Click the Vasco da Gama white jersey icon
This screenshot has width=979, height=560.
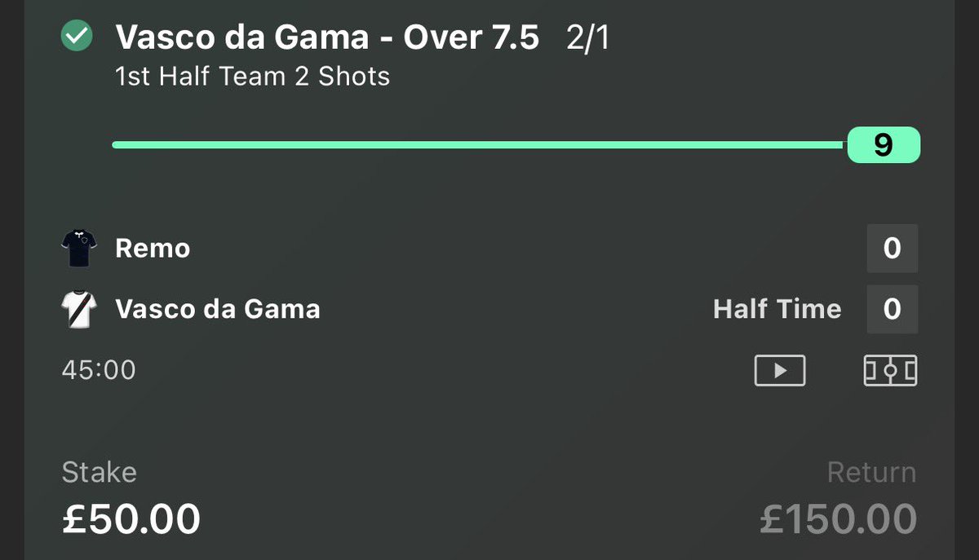(x=79, y=309)
